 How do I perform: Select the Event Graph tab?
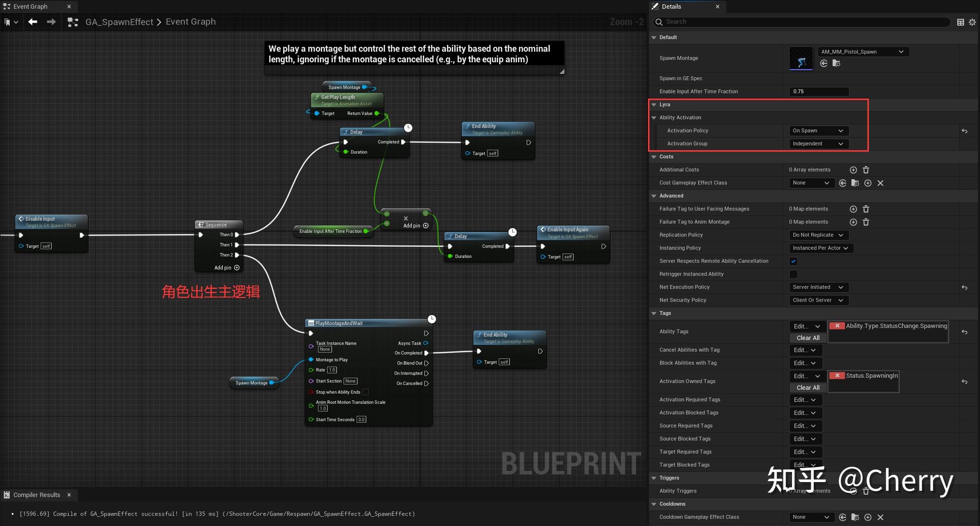(30, 7)
